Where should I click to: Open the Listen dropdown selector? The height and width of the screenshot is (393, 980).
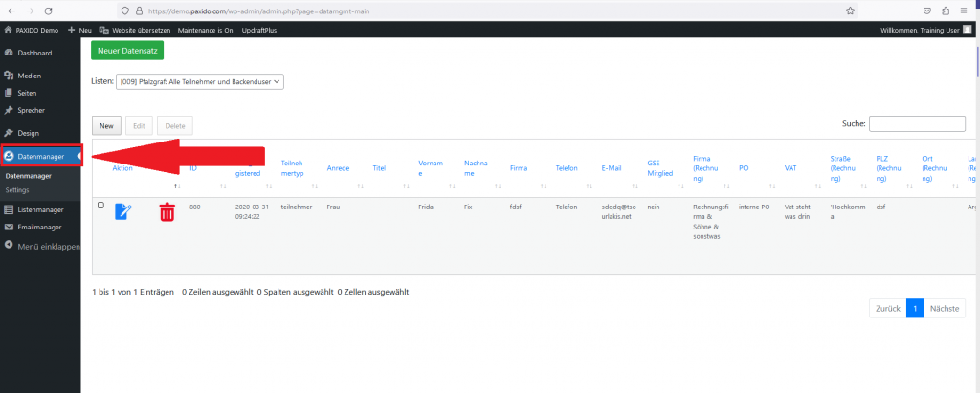(x=200, y=82)
